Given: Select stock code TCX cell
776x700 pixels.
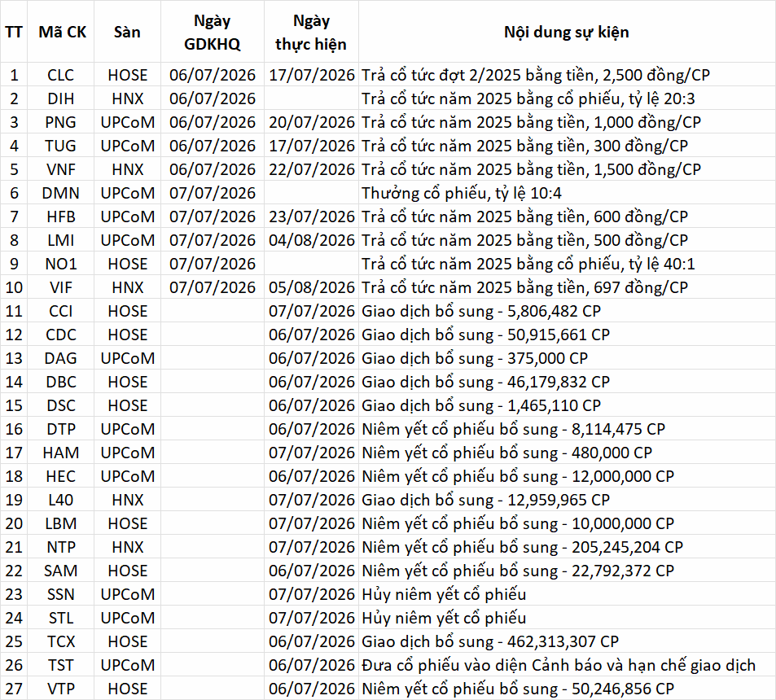Looking at the screenshot, I should click(x=61, y=641).
